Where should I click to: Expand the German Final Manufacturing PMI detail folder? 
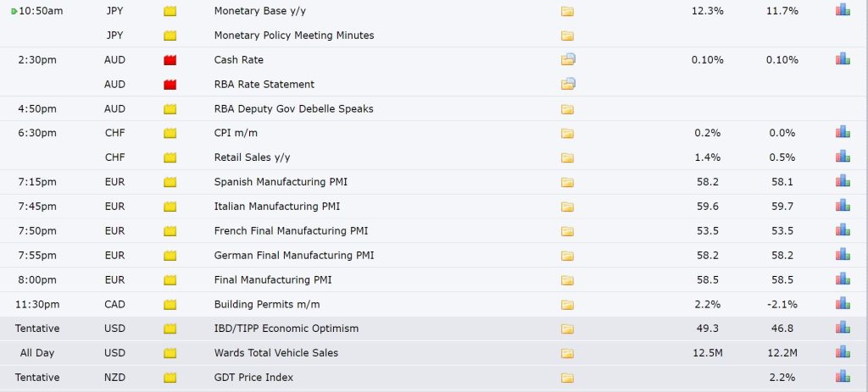[x=567, y=256]
